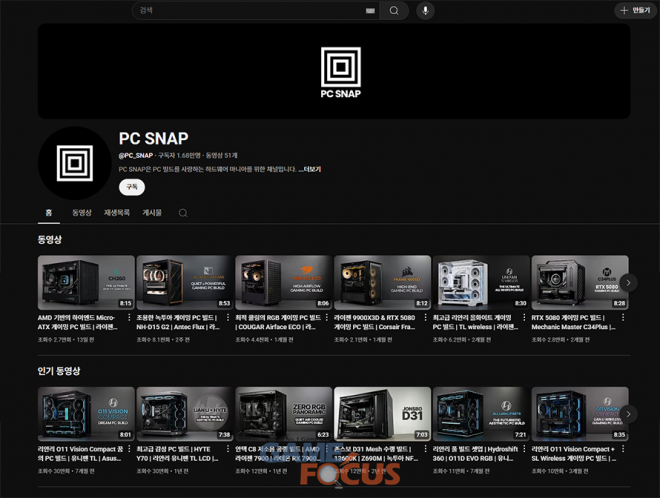Select the 홈 tab
The image size is (660, 498).
[x=49, y=213]
